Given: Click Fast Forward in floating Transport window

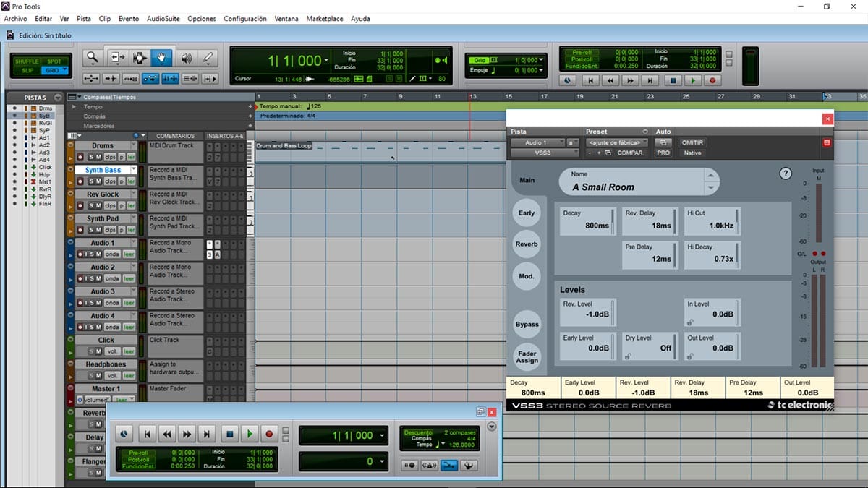Looking at the screenshot, I should pyautogui.click(x=187, y=434).
